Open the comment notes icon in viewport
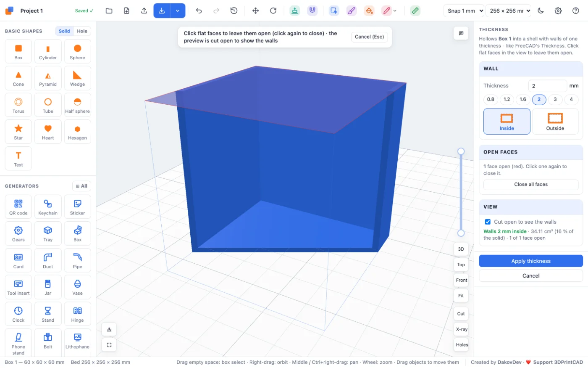588x368 pixels. click(461, 33)
